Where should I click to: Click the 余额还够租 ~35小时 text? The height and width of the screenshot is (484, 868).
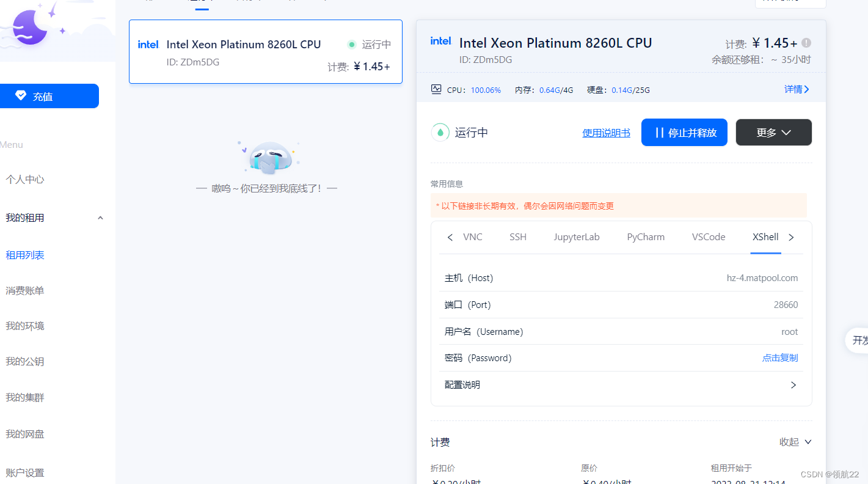(761, 60)
